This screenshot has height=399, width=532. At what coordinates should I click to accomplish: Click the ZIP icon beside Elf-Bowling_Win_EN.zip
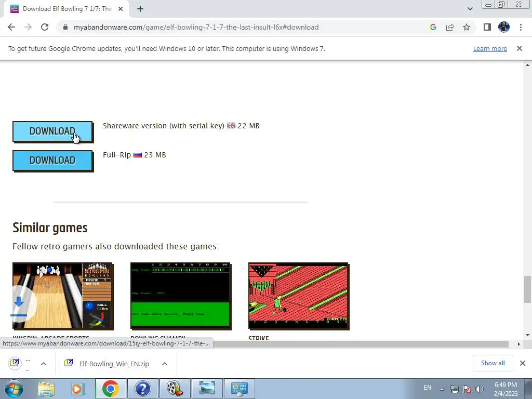[69, 363]
